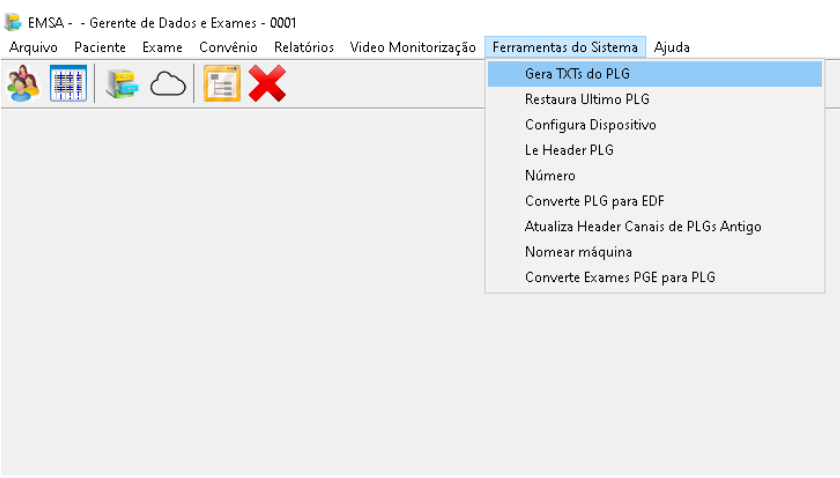Open the Paciente menu
This screenshot has width=840, height=478.
[x=100, y=47]
